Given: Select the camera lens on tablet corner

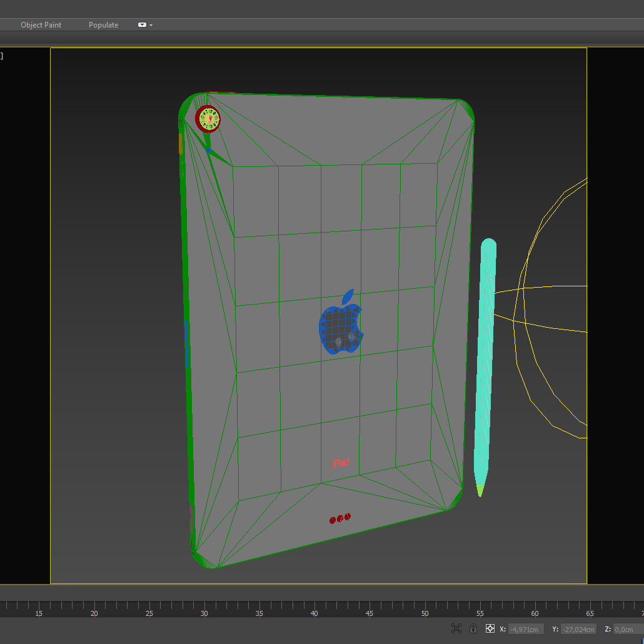Looking at the screenshot, I should click(208, 118).
